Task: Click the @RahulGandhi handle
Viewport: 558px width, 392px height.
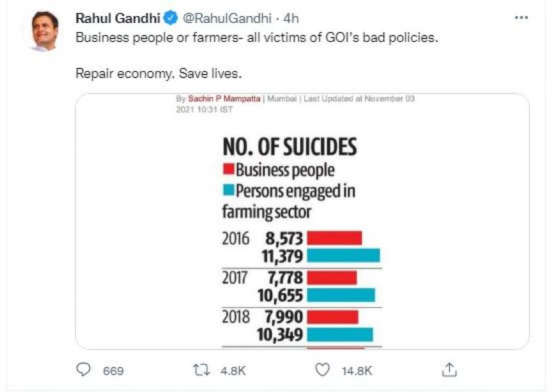Action: click(223, 18)
